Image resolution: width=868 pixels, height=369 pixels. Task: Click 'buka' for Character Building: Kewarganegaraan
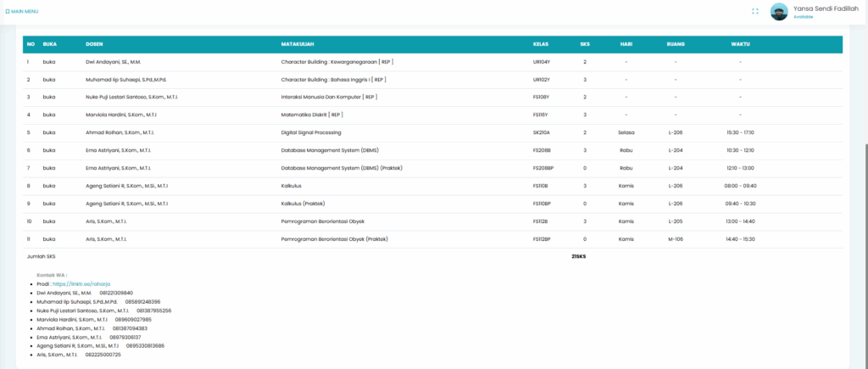(49, 62)
